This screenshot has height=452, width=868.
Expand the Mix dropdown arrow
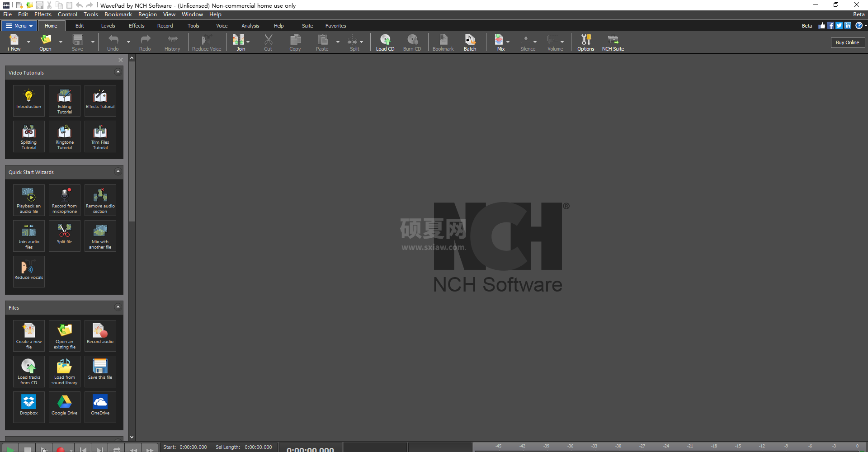(508, 42)
